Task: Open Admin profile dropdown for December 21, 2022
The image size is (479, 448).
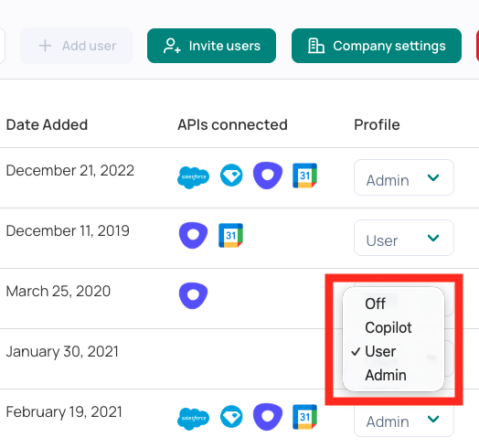Action: coord(404,177)
